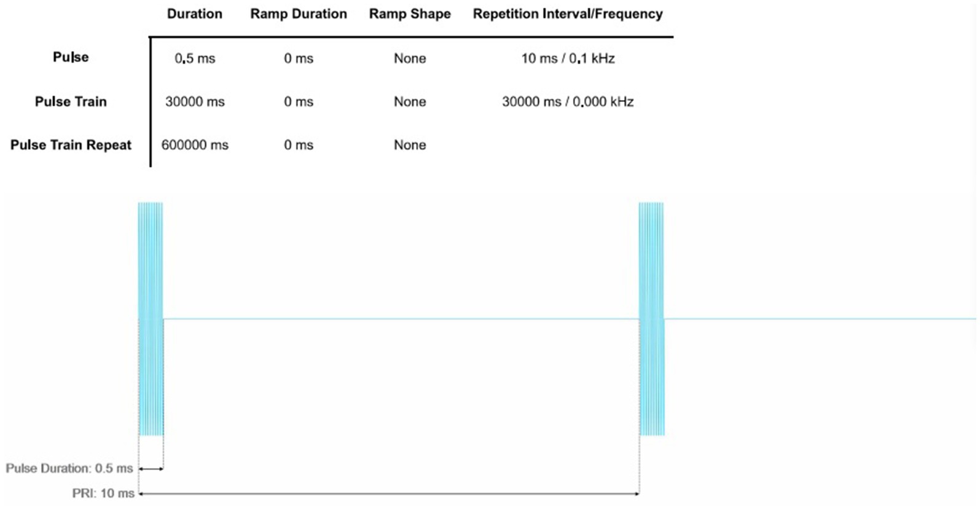Click the Pulse duration value 0.5 ms

point(195,58)
